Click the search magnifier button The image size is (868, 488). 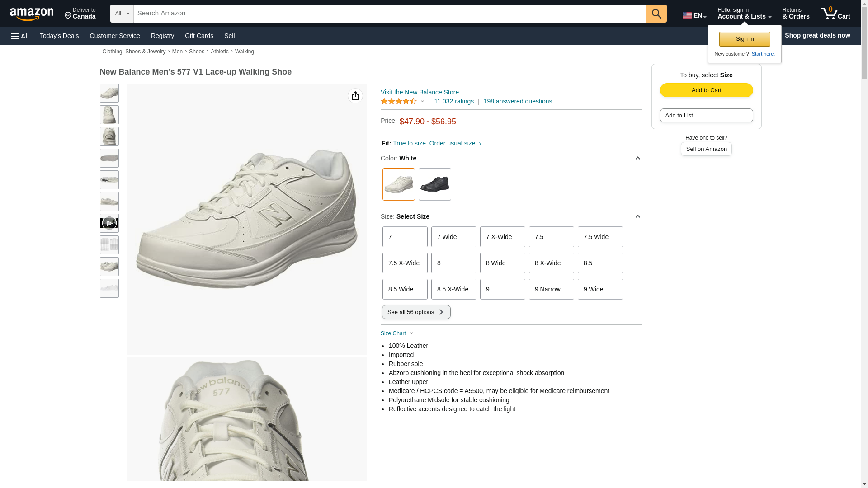click(x=656, y=14)
